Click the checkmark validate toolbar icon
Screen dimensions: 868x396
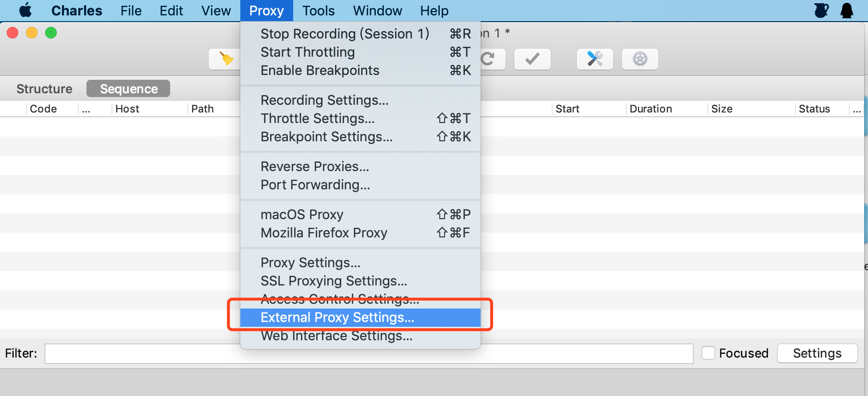tap(532, 59)
